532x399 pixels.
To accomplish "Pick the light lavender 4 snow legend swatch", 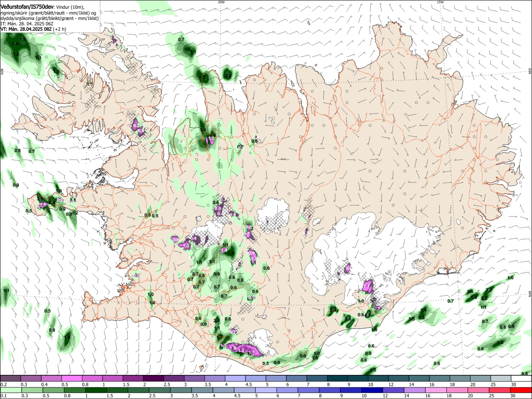I will coord(235,379).
